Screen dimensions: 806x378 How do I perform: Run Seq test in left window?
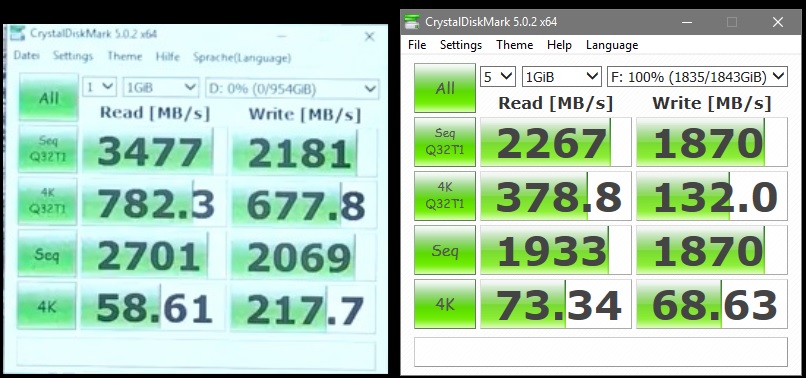pyautogui.click(x=47, y=254)
